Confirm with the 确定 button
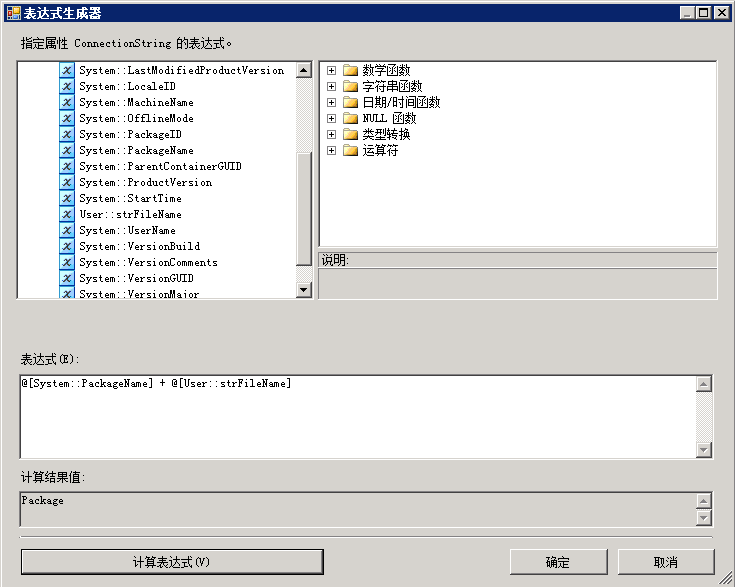The width and height of the screenshot is (735, 587). [558, 562]
